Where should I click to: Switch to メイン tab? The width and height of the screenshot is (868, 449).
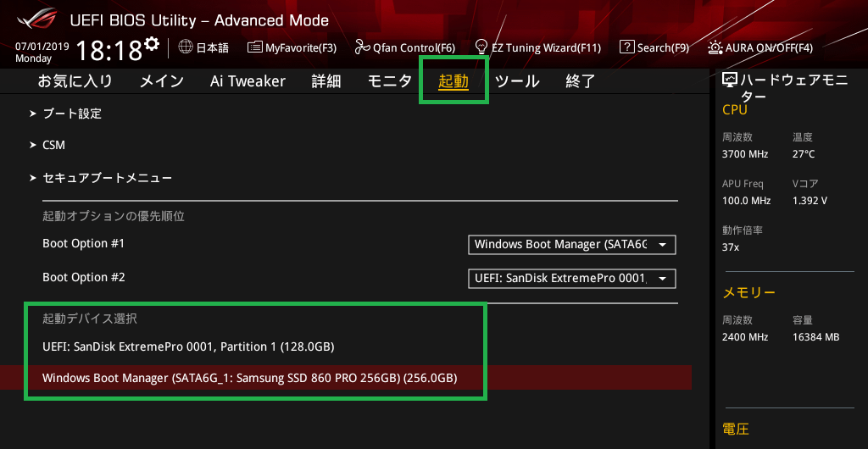coord(162,81)
